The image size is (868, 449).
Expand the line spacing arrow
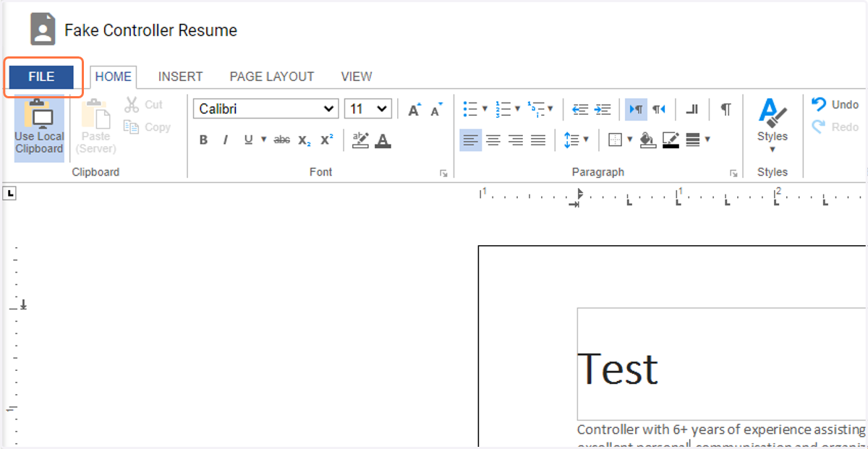point(586,140)
